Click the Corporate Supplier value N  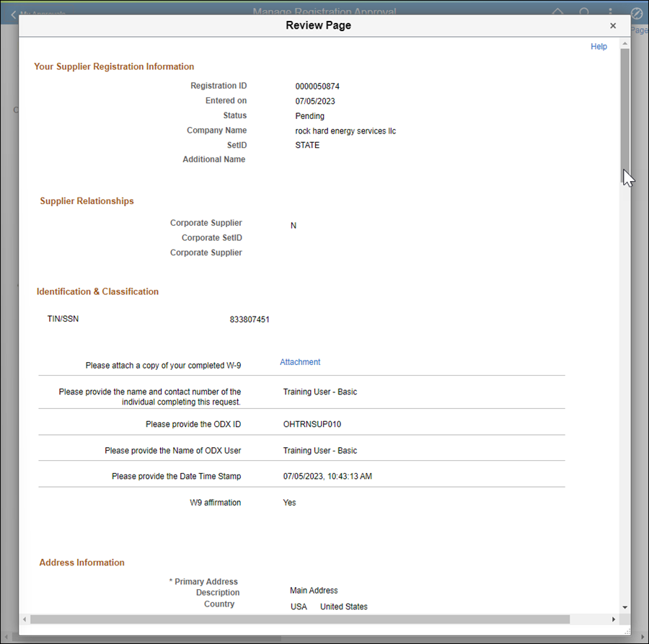[x=293, y=226]
